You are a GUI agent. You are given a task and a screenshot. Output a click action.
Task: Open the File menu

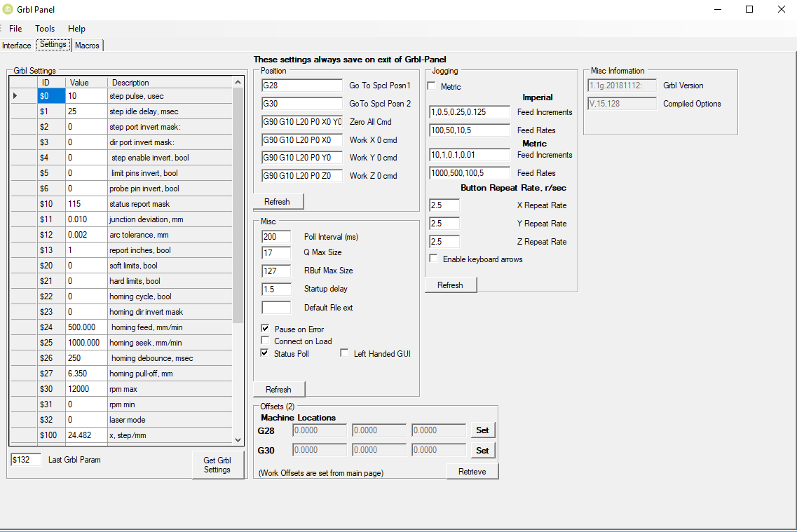(15, 29)
